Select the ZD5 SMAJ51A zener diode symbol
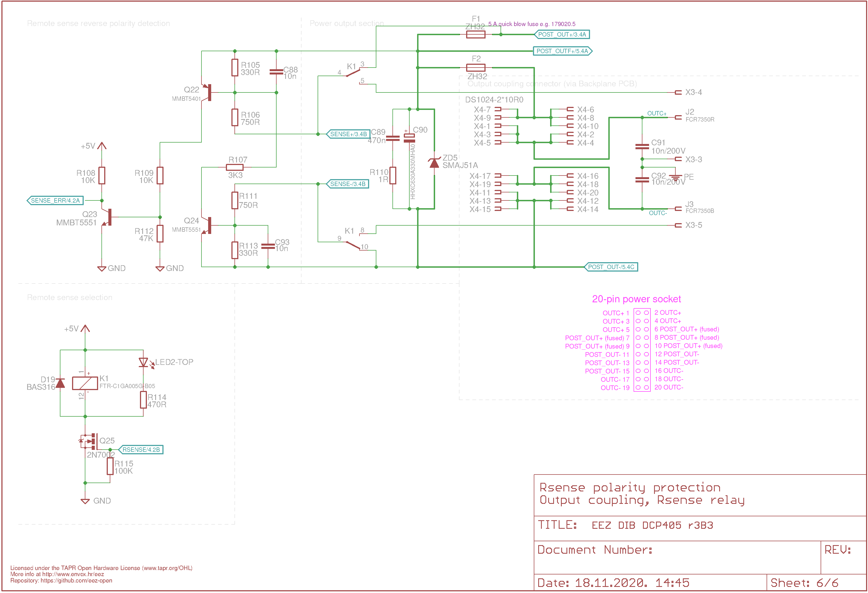Screen dimensions: 868x593 [x=434, y=163]
